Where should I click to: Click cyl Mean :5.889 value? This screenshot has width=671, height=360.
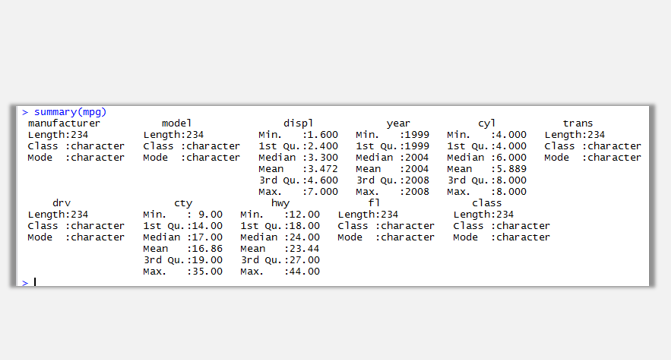click(487, 169)
